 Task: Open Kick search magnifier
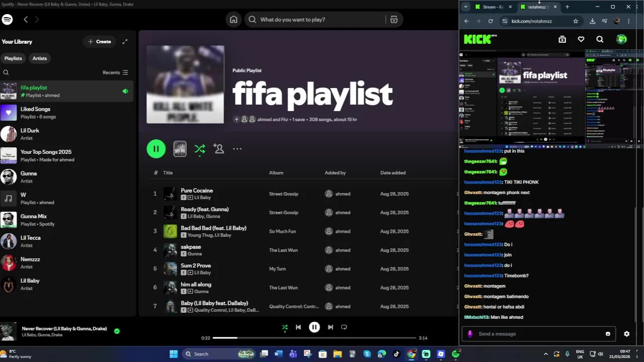pos(600,39)
